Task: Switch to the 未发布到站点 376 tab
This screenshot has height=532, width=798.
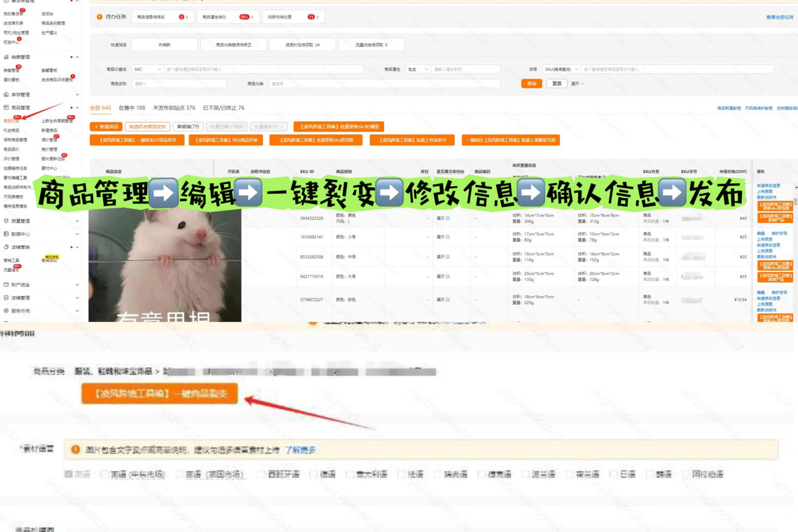Action: (x=174, y=108)
